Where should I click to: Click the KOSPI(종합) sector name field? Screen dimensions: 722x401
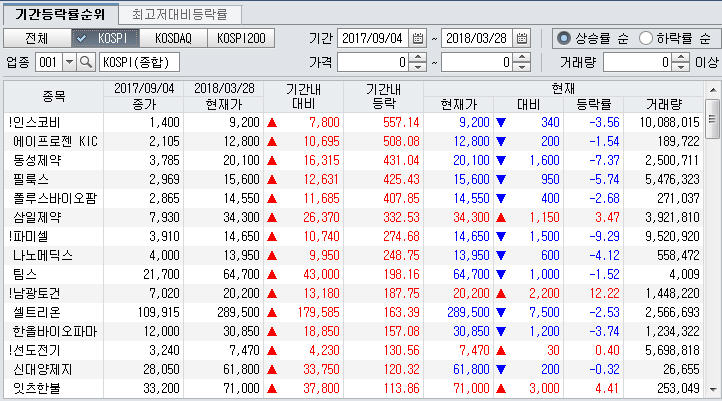tap(139, 62)
